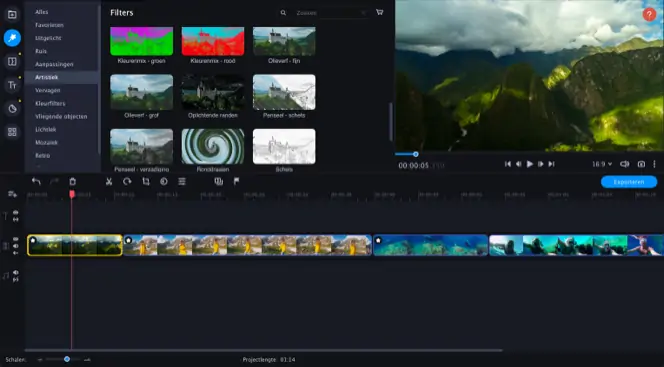This screenshot has width=664, height=367.
Task: Select the Aanpassingen filter category
Action: click(x=54, y=64)
